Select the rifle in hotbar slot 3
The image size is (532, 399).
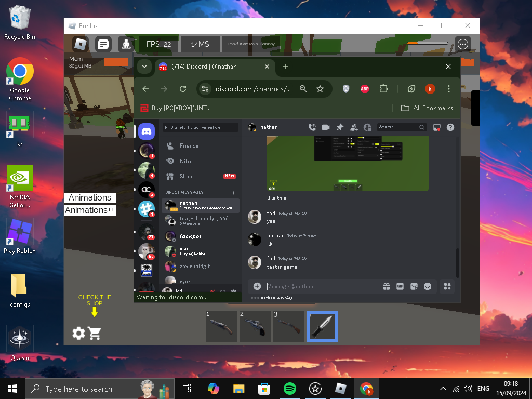pyautogui.click(x=289, y=327)
